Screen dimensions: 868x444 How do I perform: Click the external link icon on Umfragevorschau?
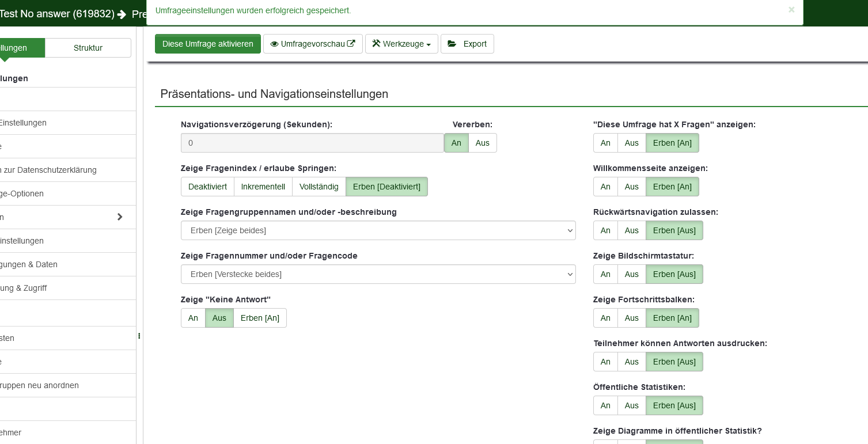(x=351, y=44)
